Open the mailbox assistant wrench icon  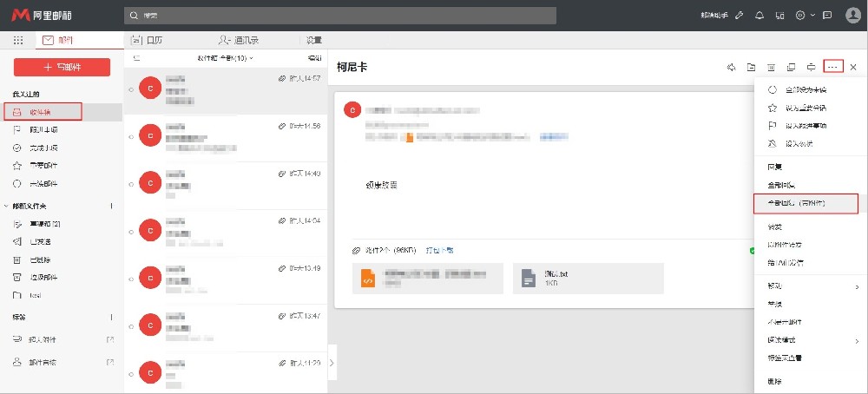(x=739, y=16)
